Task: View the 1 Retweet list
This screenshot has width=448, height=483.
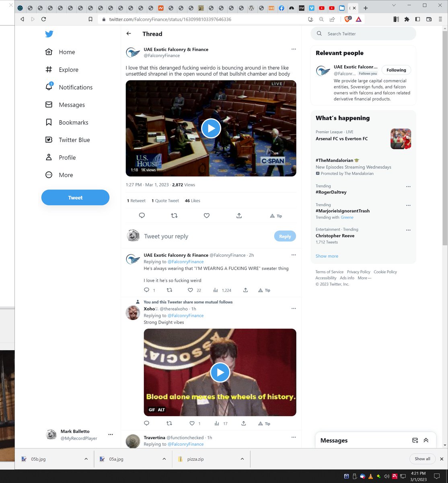Action: pos(136,201)
